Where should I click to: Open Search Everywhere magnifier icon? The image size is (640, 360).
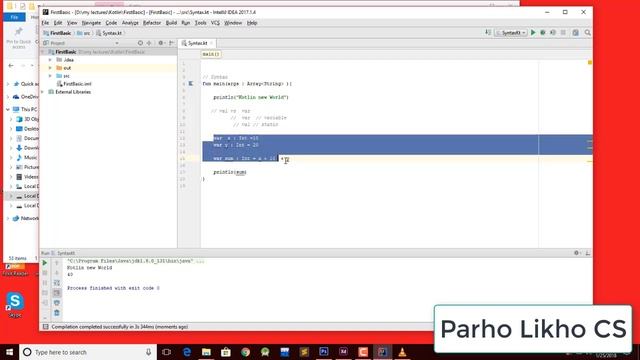point(587,33)
